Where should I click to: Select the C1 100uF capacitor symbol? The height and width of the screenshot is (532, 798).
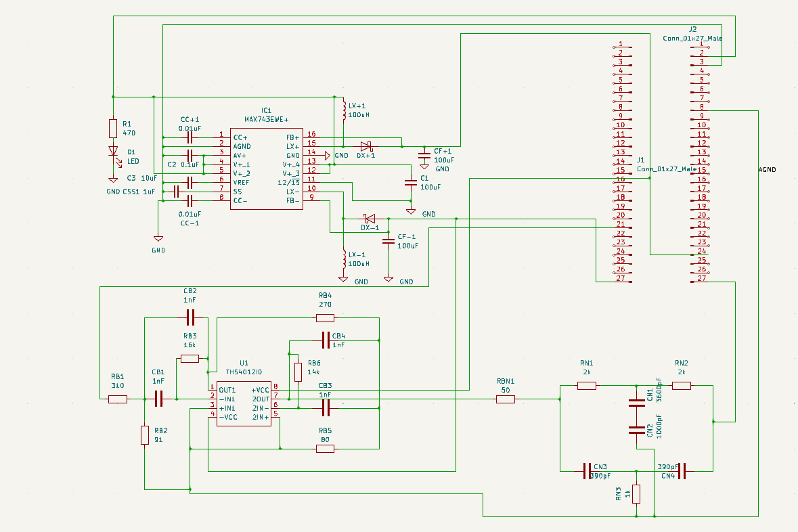tap(411, 182)
